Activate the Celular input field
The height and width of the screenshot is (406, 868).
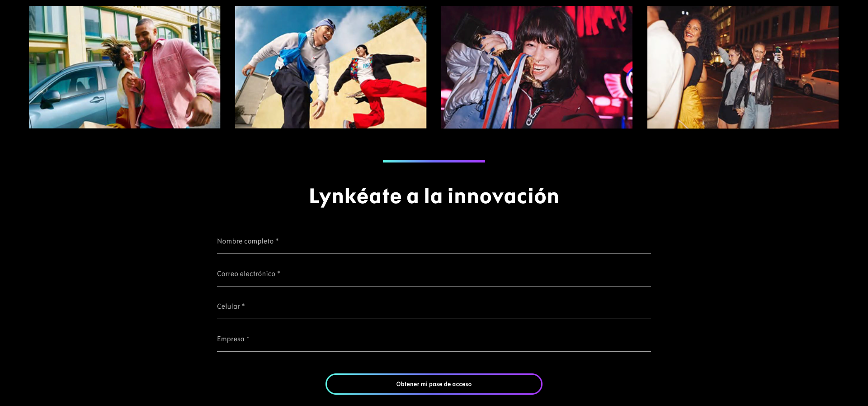pyautogui.click(x=434, y=307)
